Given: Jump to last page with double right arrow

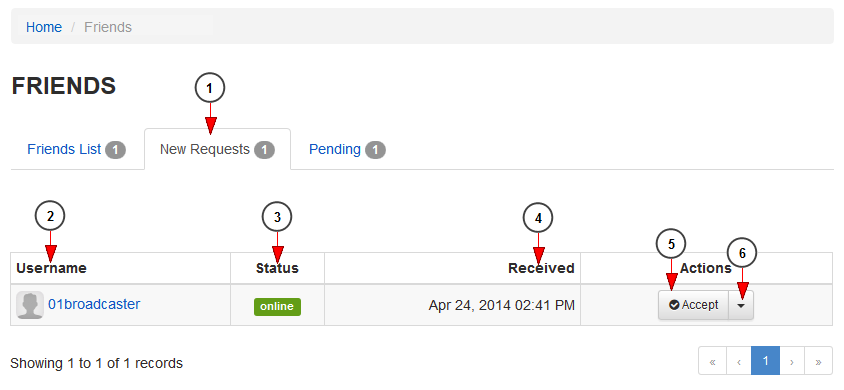Looking at the screenshot, I should (x=818, y=362).
